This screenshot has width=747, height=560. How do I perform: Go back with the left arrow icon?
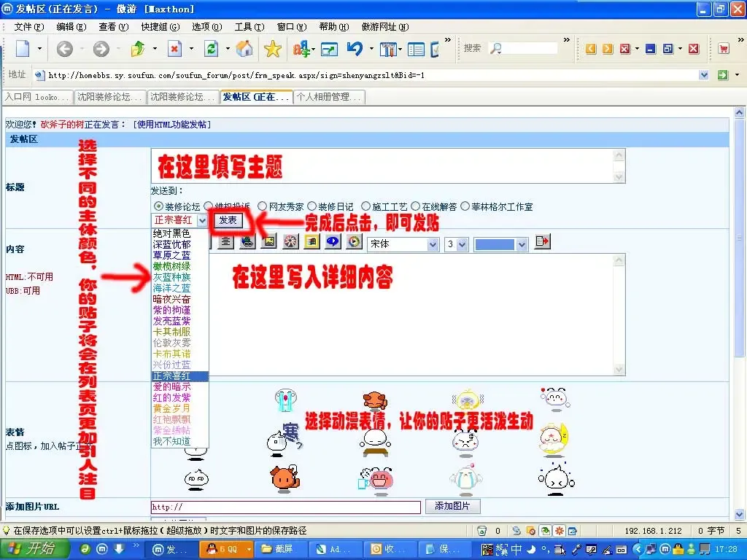pyautogui.click(x=65, y=49)
